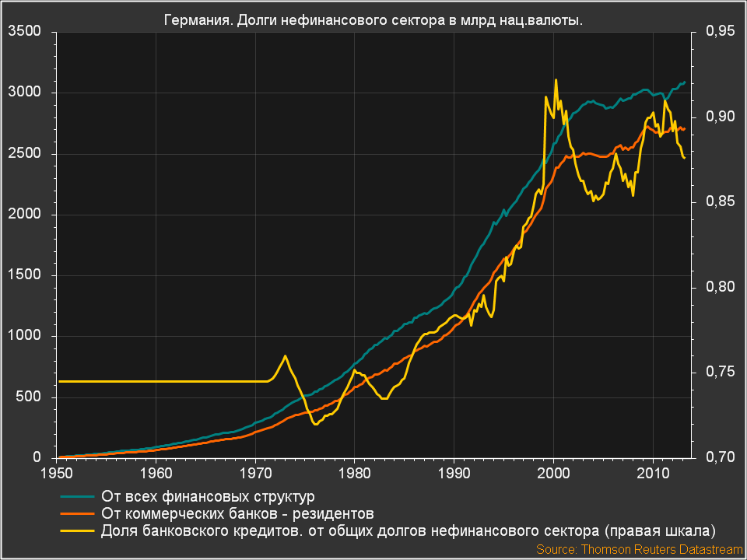This screenshot has height=560, width=747.
Task: Select legend entry 'От всех финансовых структур'
Action: (x=208, y=497)
